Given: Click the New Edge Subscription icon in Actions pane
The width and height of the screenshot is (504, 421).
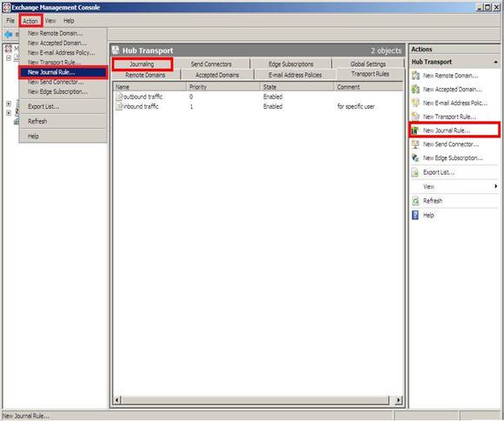Looking at the screenshot, I should click(x=415, y=158).
